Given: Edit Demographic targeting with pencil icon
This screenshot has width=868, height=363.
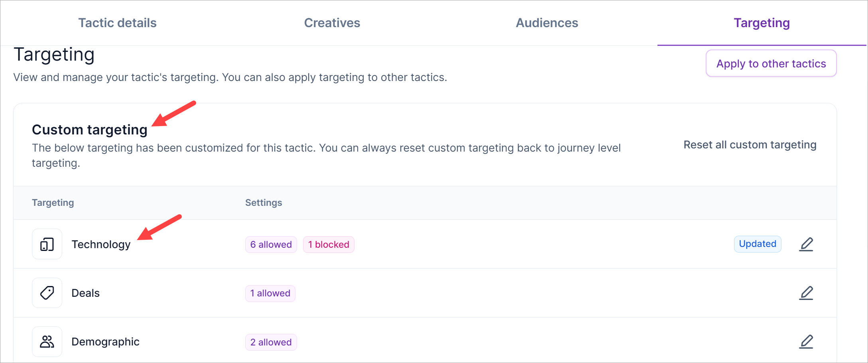Looking at the screenshot, I should [x=806, y=341].
